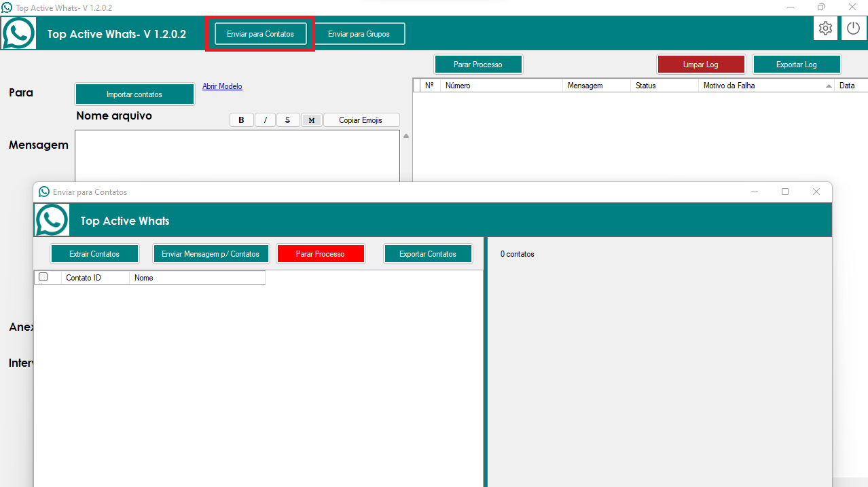Open the Enviar para Contatos tab
Image resolution: width=868 pixels, height=487 pixels.
click(261, 33)
